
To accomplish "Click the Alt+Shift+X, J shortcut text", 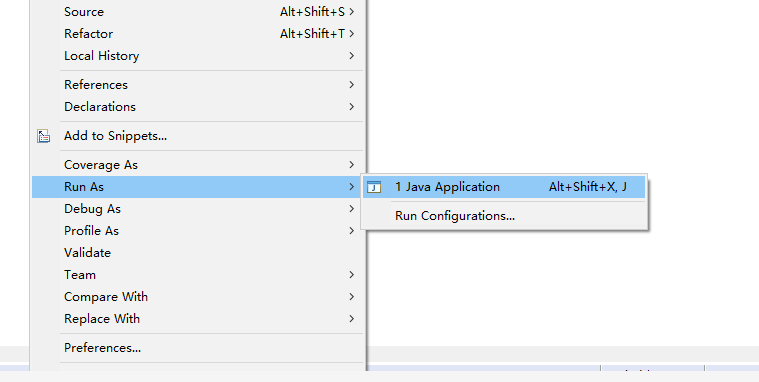I will [588, 187].
